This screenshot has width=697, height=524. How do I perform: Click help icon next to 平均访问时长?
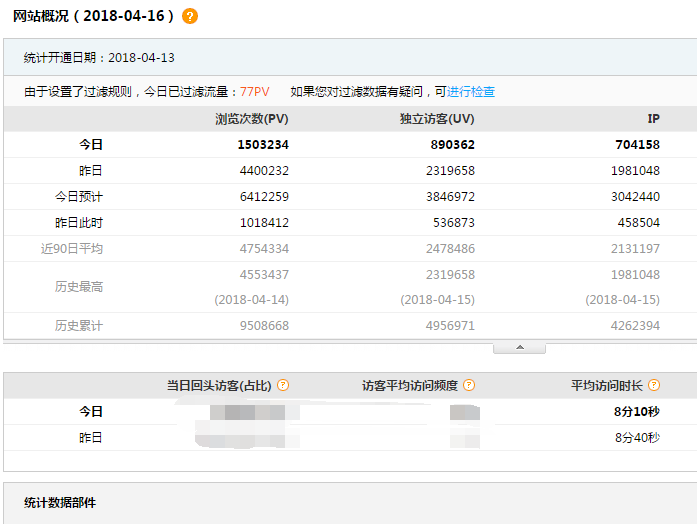click(653, 385)
